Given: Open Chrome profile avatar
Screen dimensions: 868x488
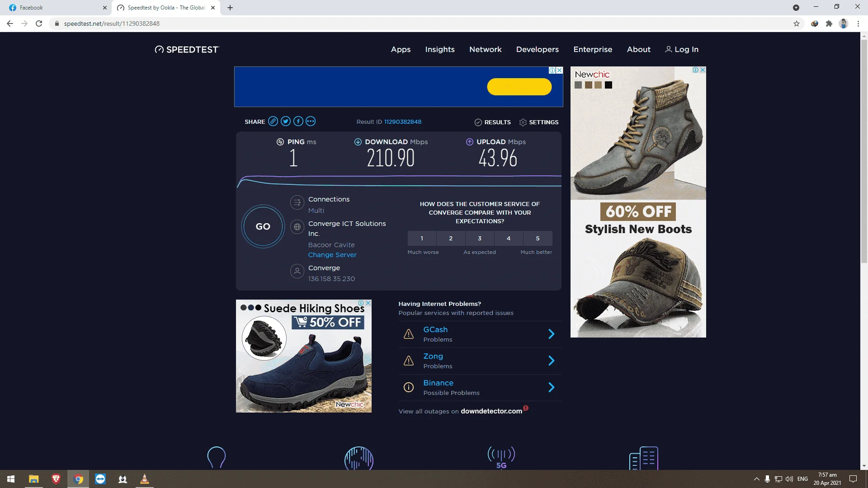Looking at the screenshot, I should click(x=844, y=23).
